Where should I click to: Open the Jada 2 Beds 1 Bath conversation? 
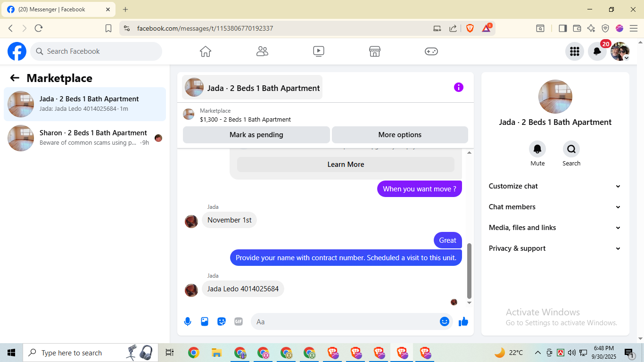pyautogui.click(x=85, y=104)
